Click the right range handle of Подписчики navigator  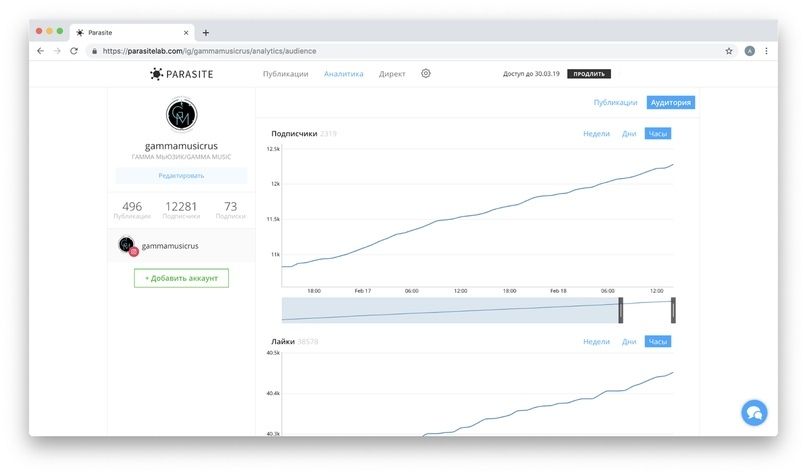pos(673,310)
